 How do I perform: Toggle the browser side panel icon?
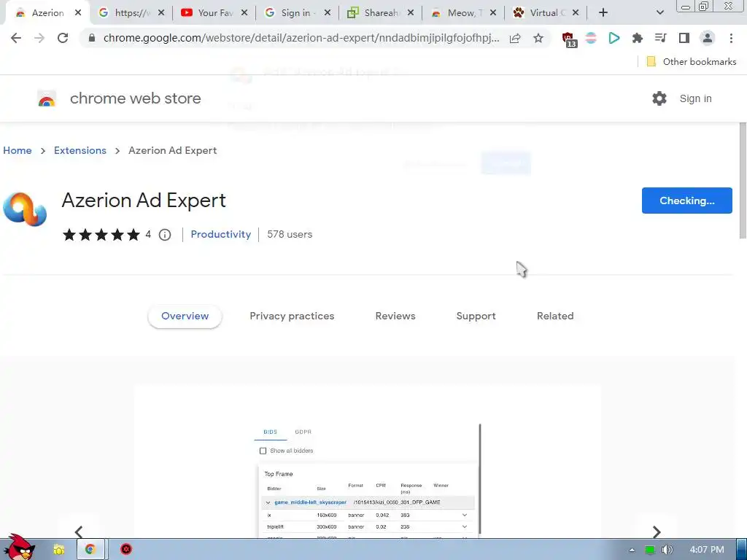coord(684,38)
